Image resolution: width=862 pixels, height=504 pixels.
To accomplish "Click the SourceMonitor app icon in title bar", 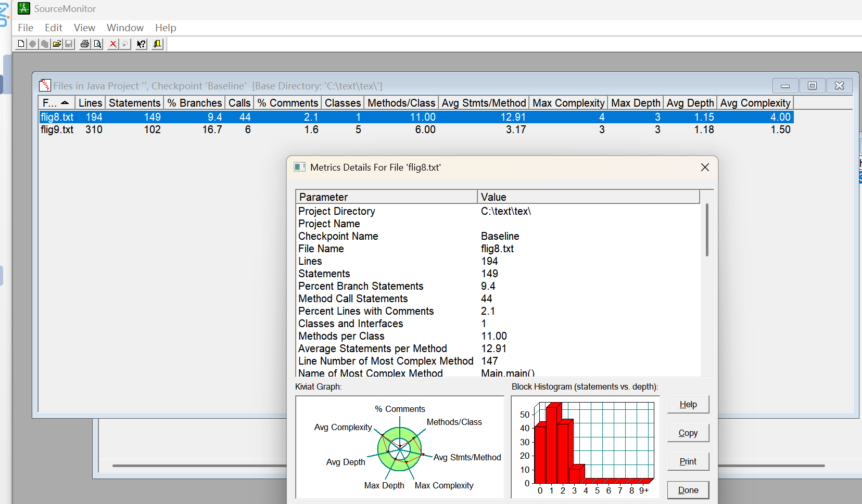I will click(24, 8).
